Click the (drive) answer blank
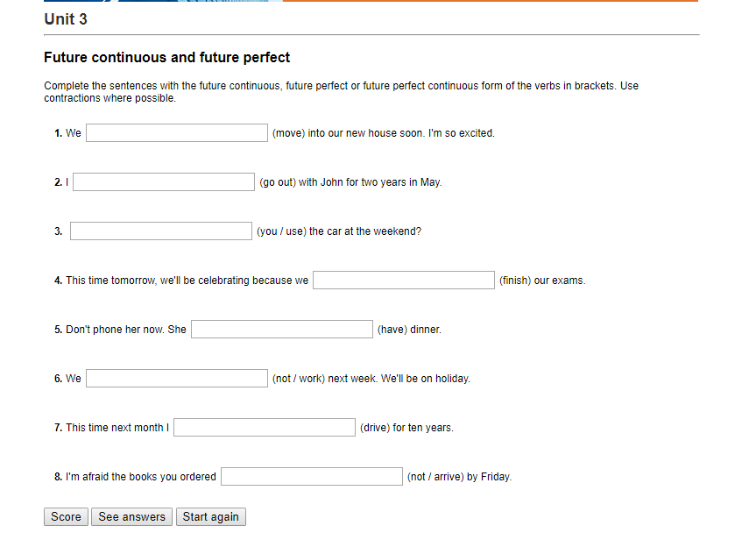 pos(264,427)
